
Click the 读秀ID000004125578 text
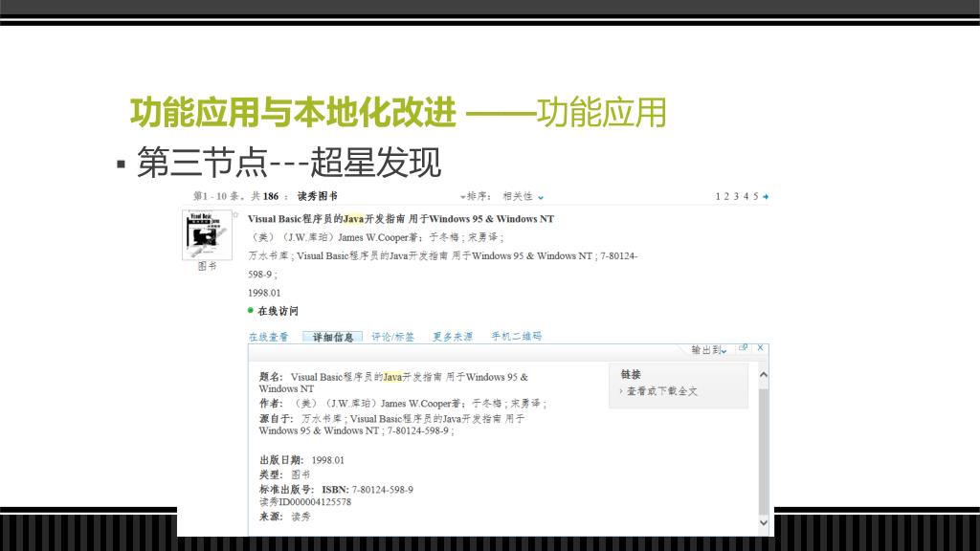coord(305,502)
